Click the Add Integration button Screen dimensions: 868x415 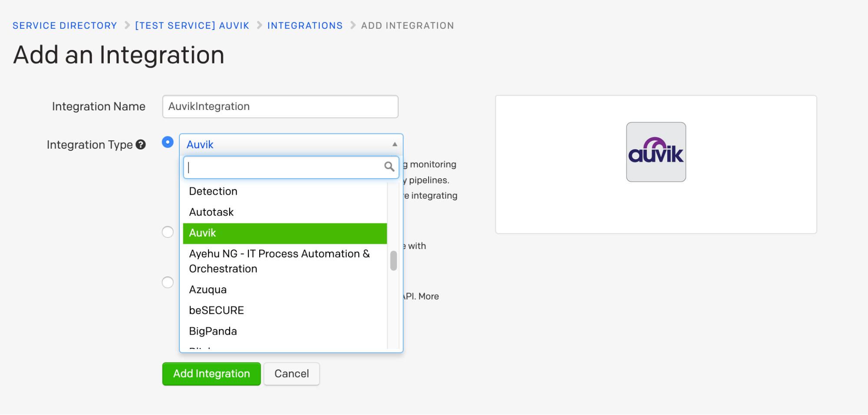click(x=211, y=374)
